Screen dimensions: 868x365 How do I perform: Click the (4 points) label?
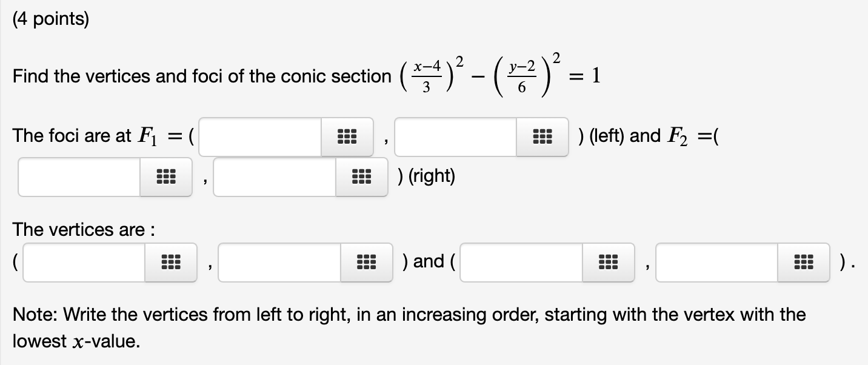[50, 20]
